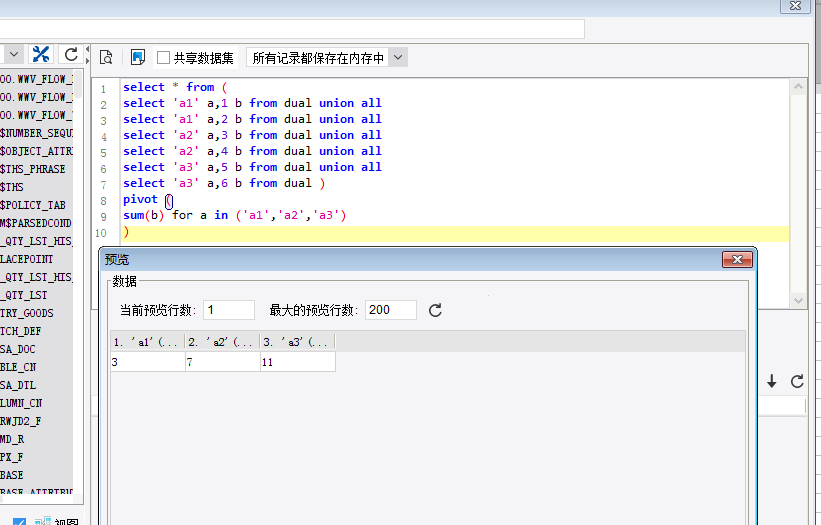Viewport: 821px width, 525px height.
Task: Click the preview query icon in toolbar
Action: pyautogui.click(x=106, y=58)
